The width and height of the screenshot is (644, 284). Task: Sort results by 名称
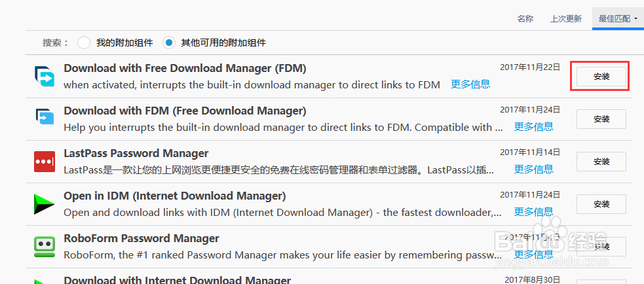tap(525, 19)
